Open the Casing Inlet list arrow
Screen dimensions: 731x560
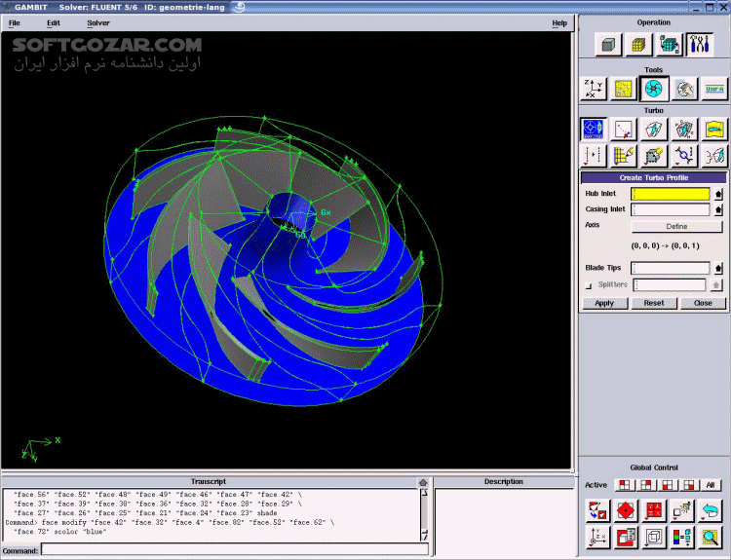tap(718, 209)
